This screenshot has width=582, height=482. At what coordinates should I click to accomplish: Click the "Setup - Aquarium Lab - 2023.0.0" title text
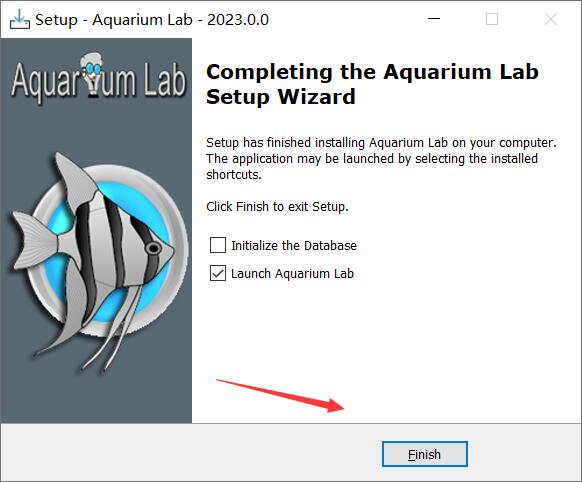152,20
